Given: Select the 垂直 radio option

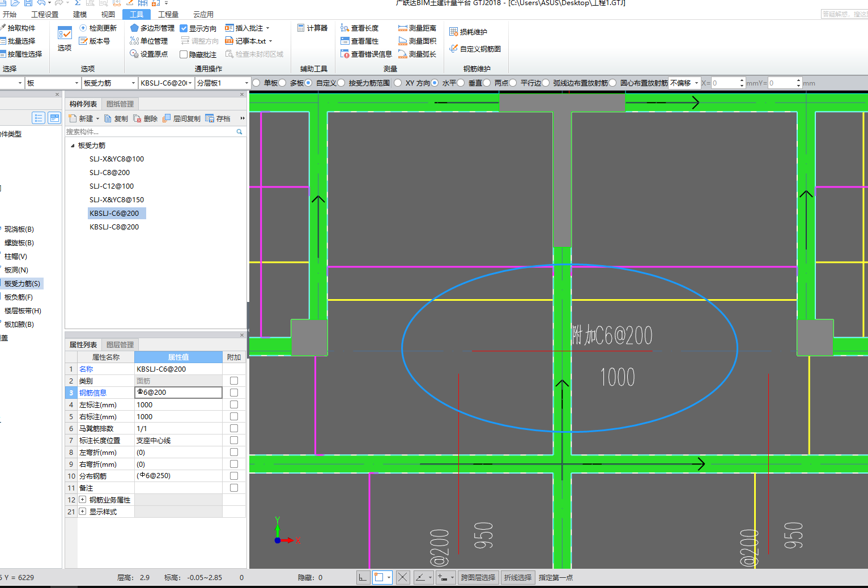Looking at the screenshot, I should (461, 83).
